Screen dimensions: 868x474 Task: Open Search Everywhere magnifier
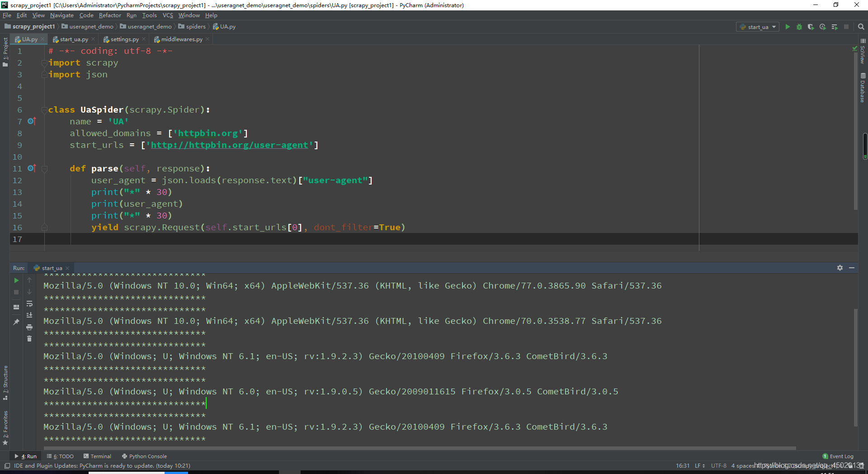point(861,27)
